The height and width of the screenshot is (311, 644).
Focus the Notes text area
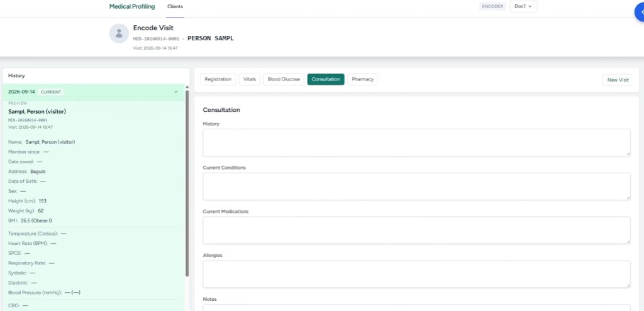click(416, 308)
